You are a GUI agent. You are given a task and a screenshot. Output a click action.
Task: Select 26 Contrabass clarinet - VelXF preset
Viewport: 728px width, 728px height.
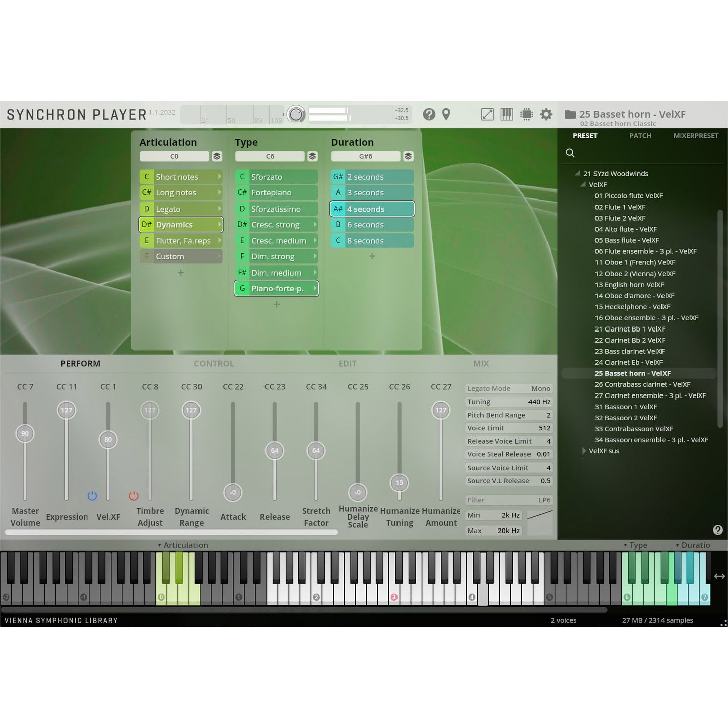click(x=642, y=384)
